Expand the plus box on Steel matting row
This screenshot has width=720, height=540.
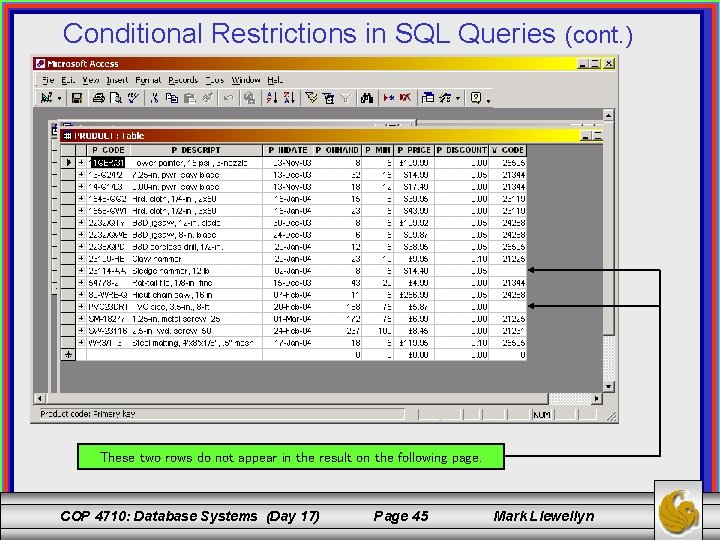[81, 342]
